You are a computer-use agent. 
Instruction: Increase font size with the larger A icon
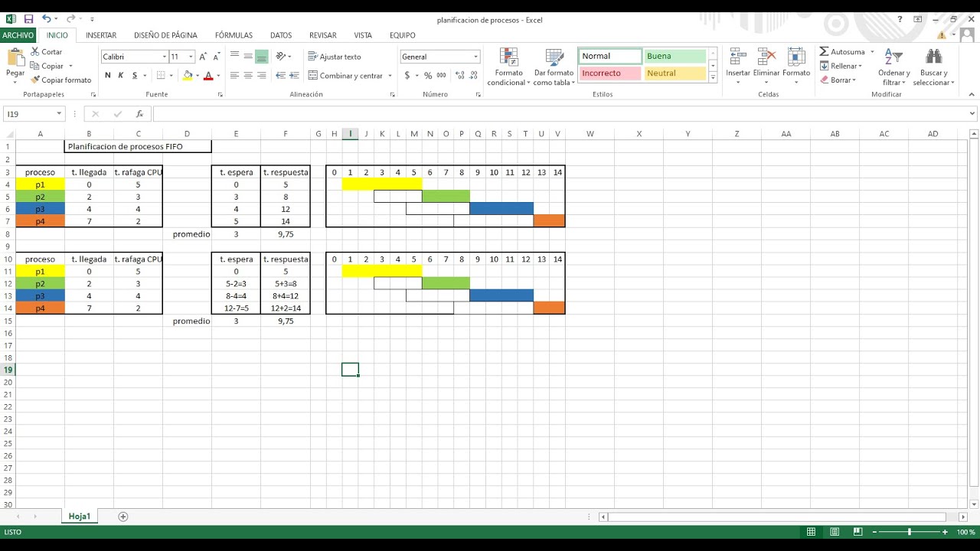click(202, 57)
